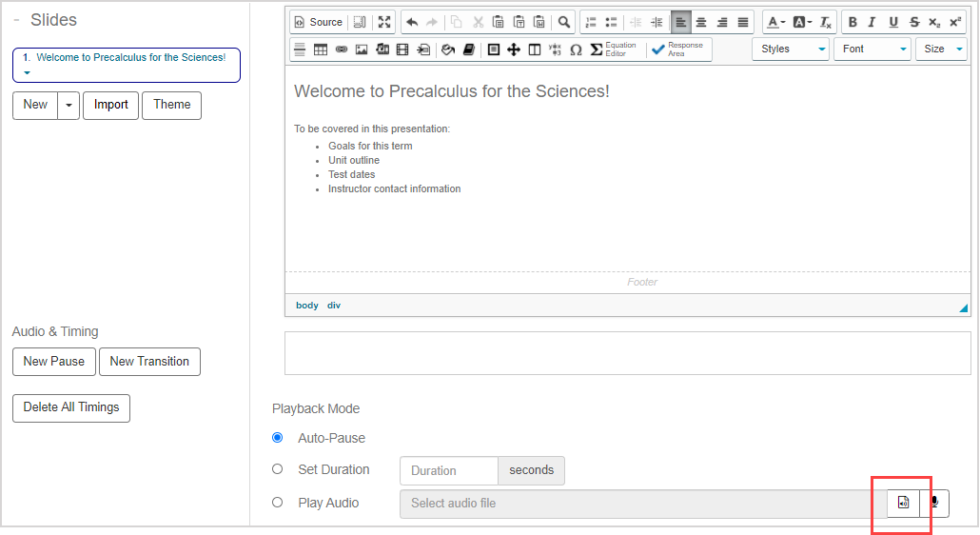Open the Styles dropdown
Image resolution: width=980 pixels, height=535 pixels.
pos(790,49)
